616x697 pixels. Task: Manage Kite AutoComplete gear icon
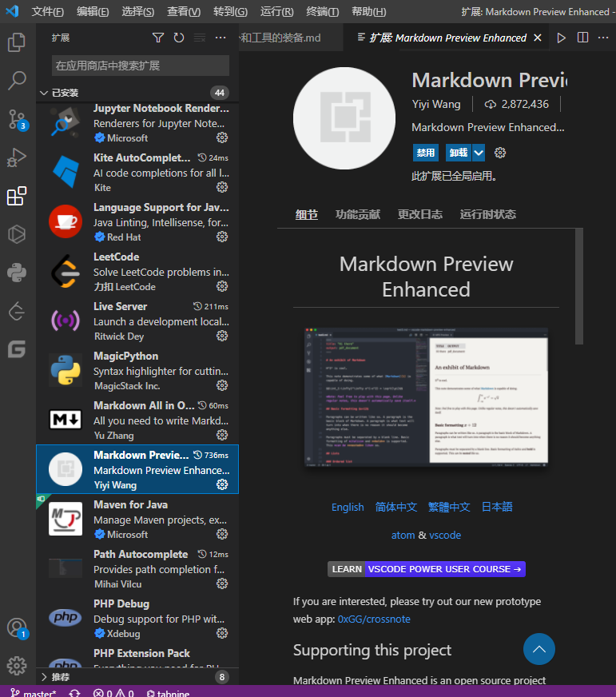[222, 187]
